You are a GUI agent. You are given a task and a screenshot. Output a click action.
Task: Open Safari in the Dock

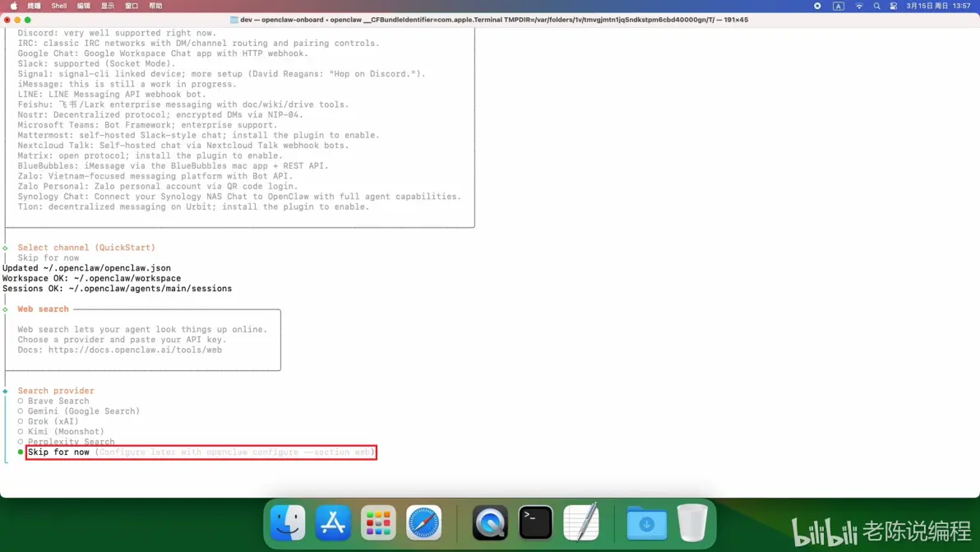pos(423,522)
